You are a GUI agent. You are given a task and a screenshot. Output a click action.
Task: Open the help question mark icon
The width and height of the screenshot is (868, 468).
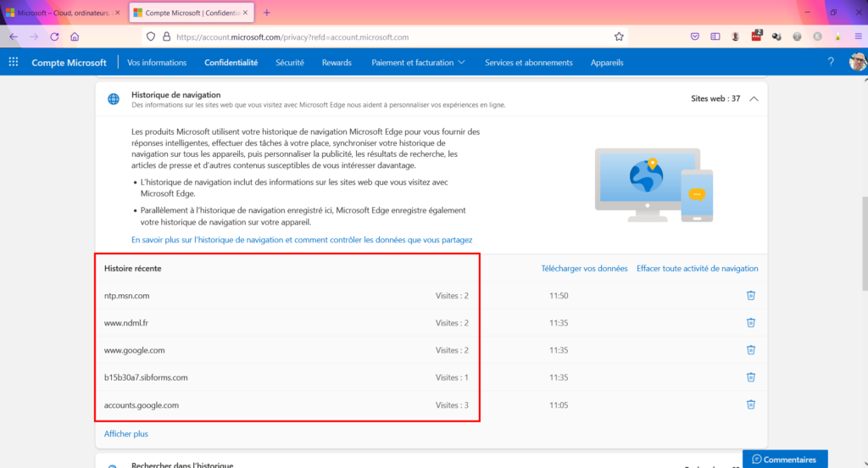tap(831, 62)
